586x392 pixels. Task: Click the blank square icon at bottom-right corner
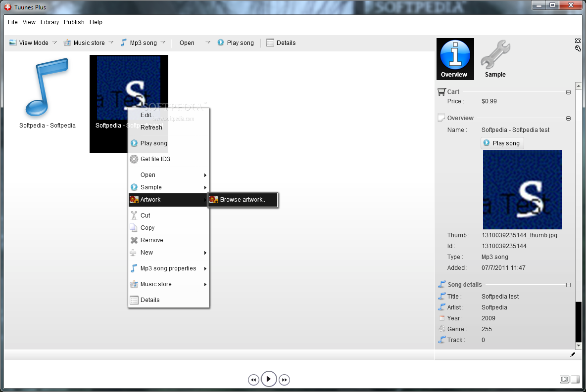click(575, 379)
